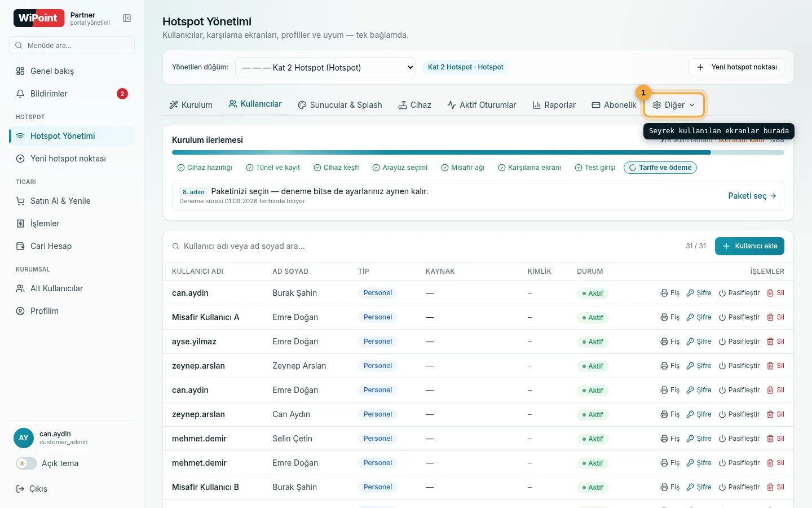Open Satın Al & Yenile
812x508 pixels.
tap(72, 201)
